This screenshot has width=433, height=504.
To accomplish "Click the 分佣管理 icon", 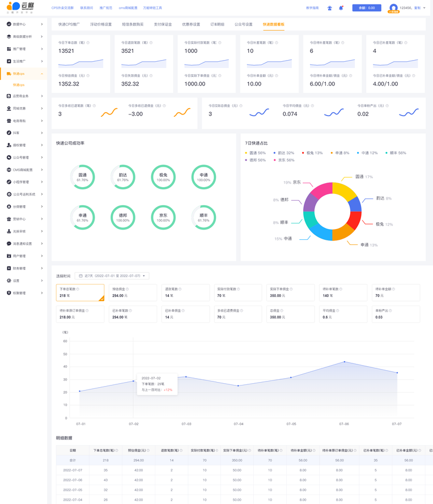I will point(9,207).
